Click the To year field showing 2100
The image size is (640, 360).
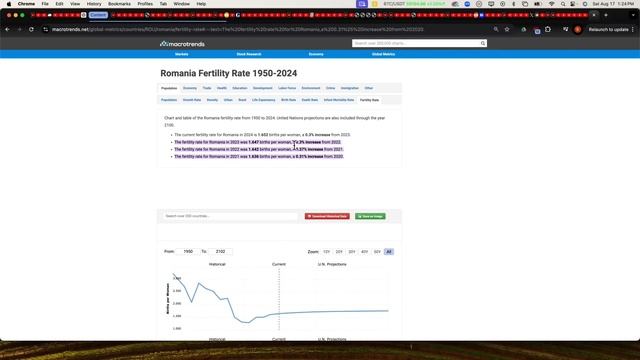220,251
